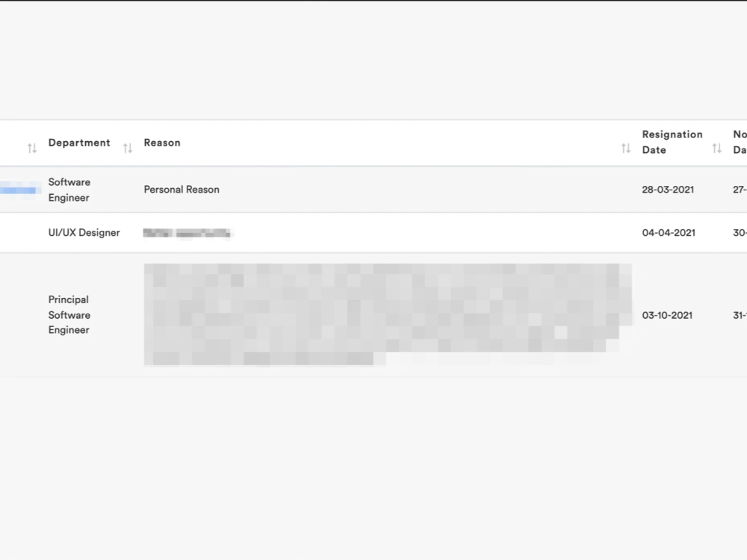Sort using arrows left of Resignation Date
This screenshot has height=560, width=747.
pyautogui.click(x=626, y=149)
